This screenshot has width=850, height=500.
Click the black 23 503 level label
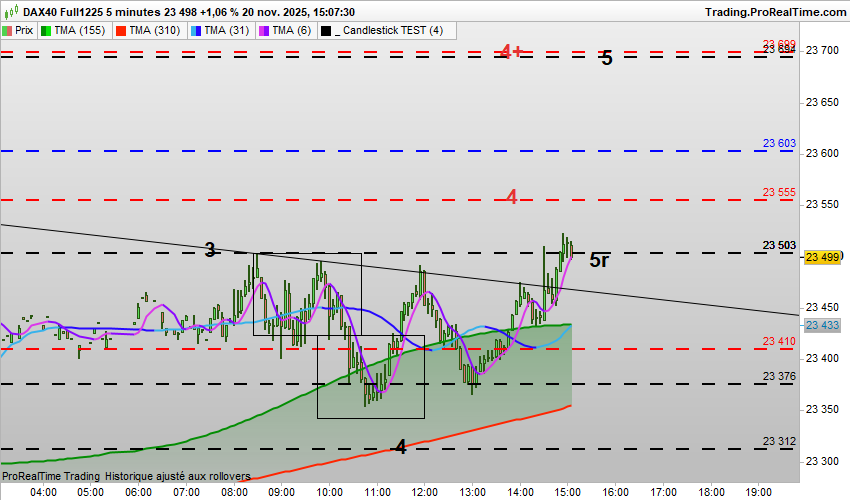point(779,245)
